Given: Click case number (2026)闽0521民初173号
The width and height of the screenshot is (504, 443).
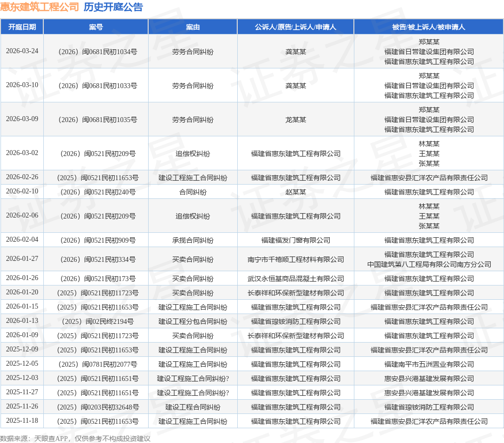Looking at the screenshot, I should [x=98, y=279].
